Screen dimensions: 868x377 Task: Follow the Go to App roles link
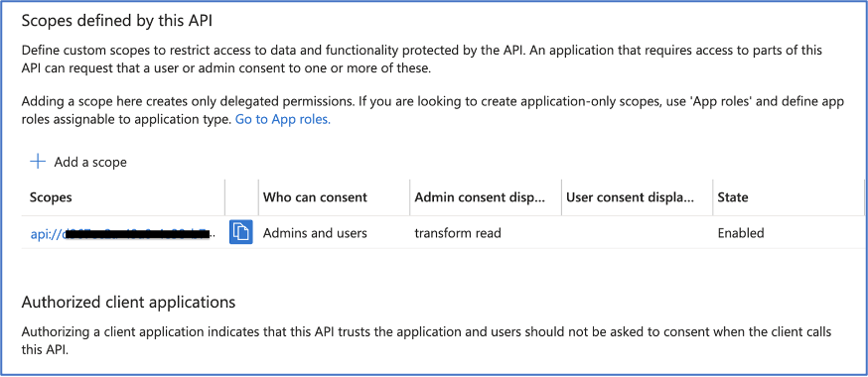[283, 119]
